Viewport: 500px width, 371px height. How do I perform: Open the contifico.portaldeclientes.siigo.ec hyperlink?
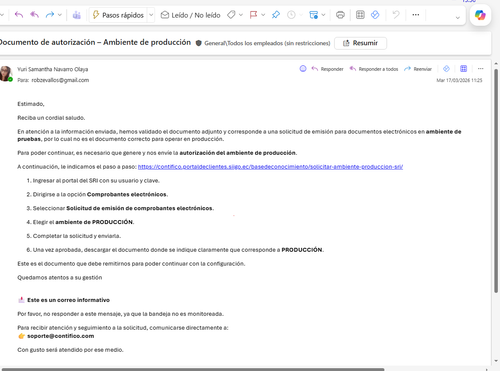pyautogui.click(x=270, y=167)
